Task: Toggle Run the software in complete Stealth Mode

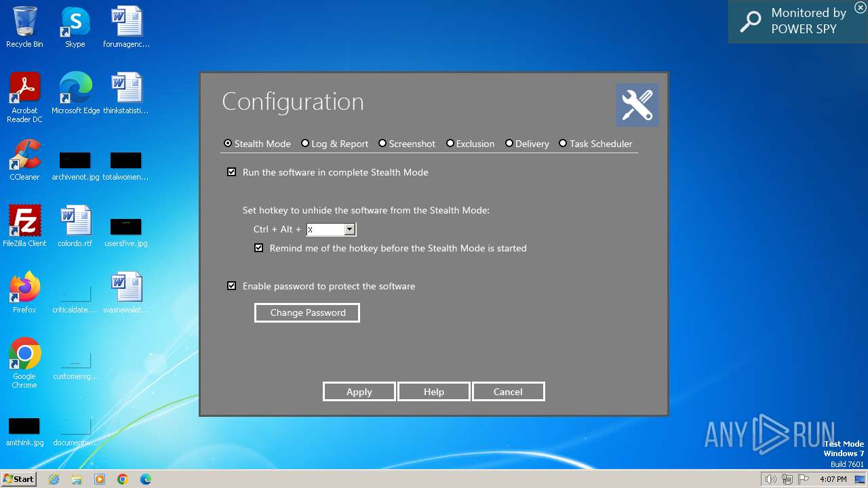Action: coord(232,172)
